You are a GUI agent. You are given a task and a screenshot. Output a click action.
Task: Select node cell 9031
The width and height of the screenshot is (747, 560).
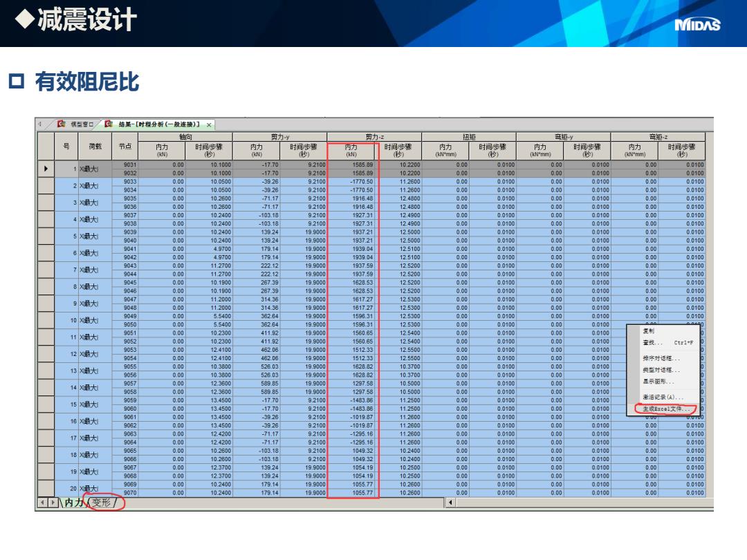[x=124, y=165]
